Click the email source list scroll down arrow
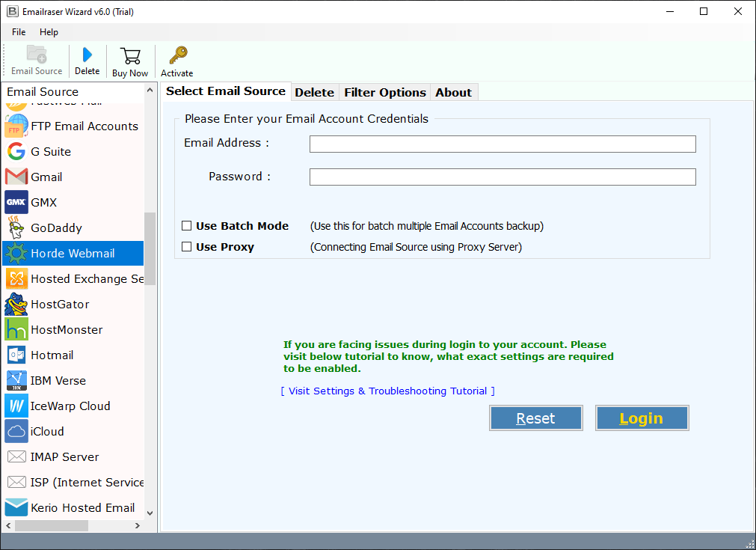 [x=150, y=513]
